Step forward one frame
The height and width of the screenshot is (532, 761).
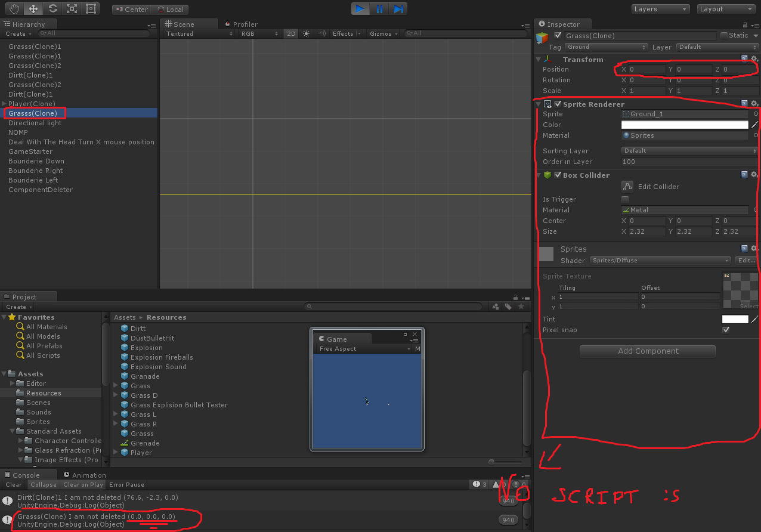pyautogui.click(x=398, y=9)
